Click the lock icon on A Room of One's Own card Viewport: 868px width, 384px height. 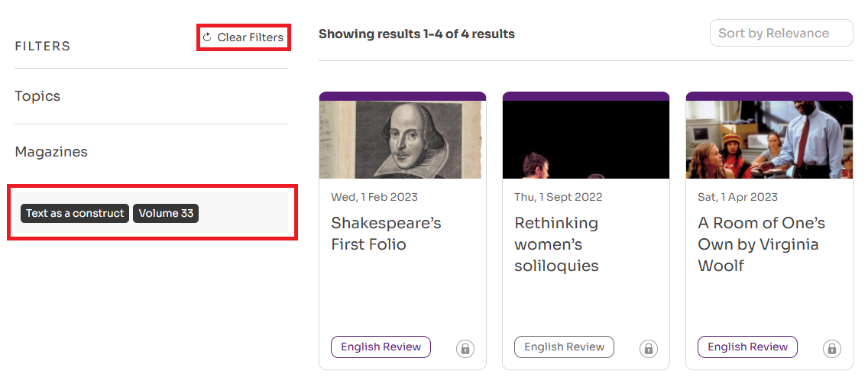point(831,349)
